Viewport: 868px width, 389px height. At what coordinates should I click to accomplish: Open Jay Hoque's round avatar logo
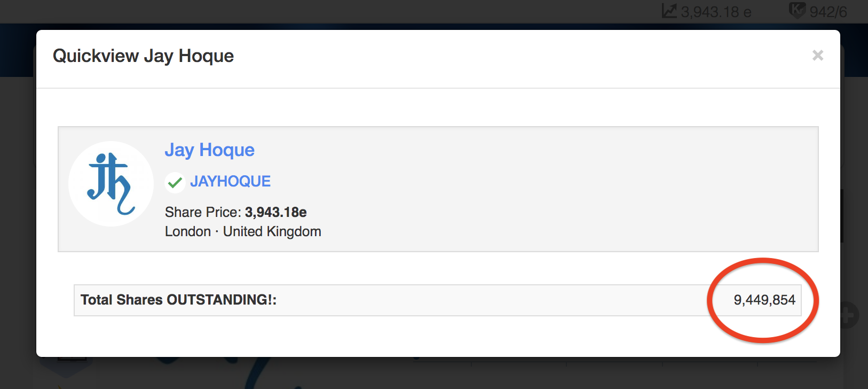coord(111,184)
